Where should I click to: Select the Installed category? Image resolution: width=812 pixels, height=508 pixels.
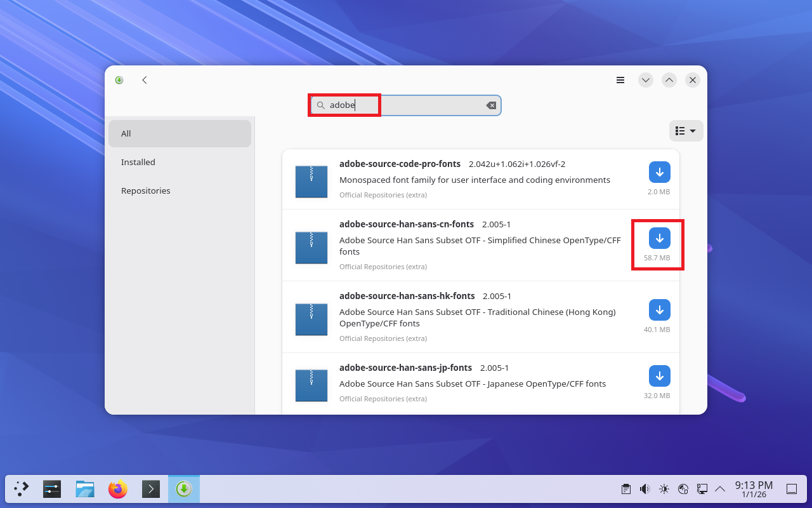(x=138, y=162)
